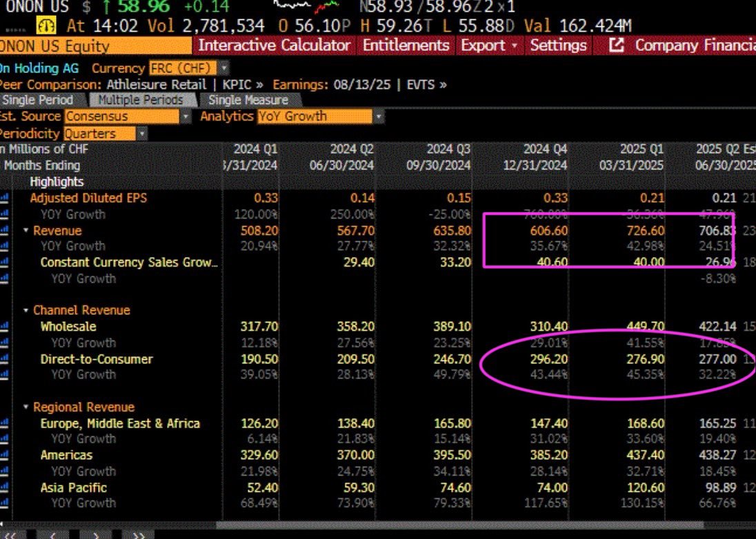The width and height of the screenshot is (756, 539).
Task: Open chart icon for Europe, Middle East & Africa
Action: (x=4, y=423)
